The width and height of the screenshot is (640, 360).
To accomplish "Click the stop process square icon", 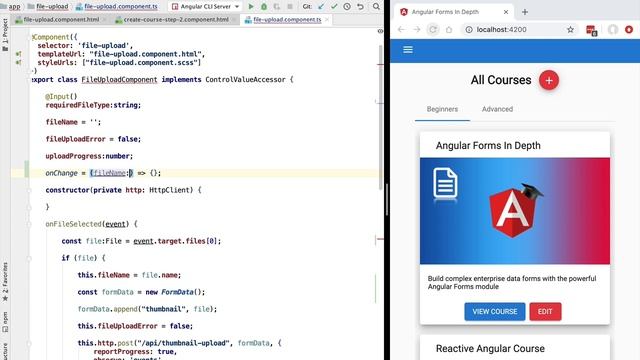I will 290,7.
